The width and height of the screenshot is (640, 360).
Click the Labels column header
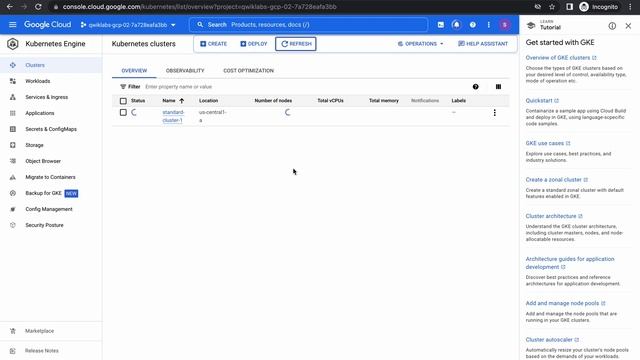(458, 100)
